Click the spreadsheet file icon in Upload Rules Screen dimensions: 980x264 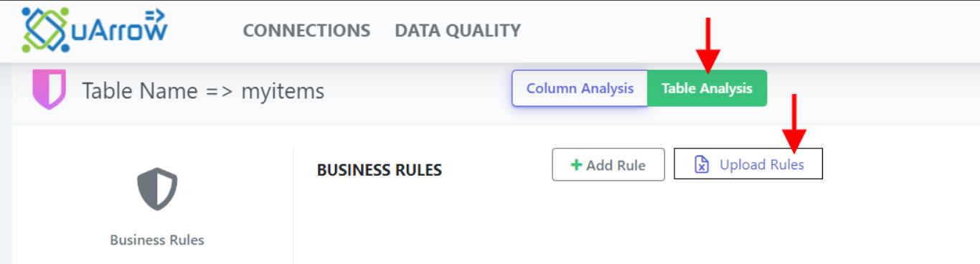(x=702, y=165)
